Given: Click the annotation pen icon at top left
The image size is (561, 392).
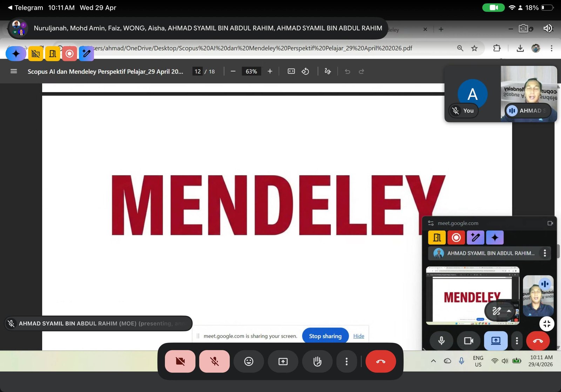Looking at the screenshot, I should [86, 54].
